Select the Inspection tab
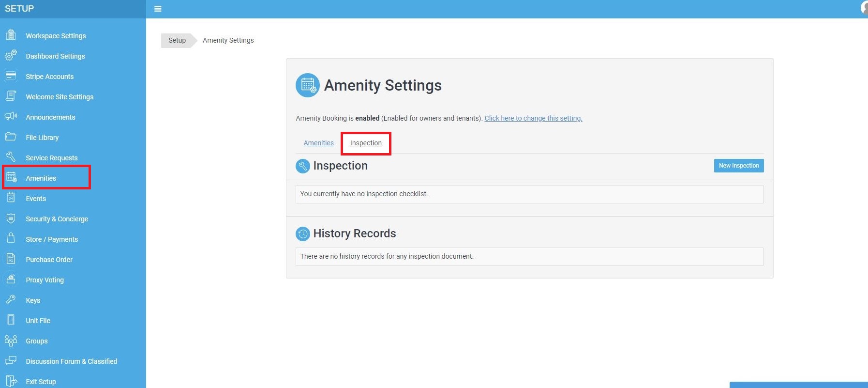 pos(366,143)
